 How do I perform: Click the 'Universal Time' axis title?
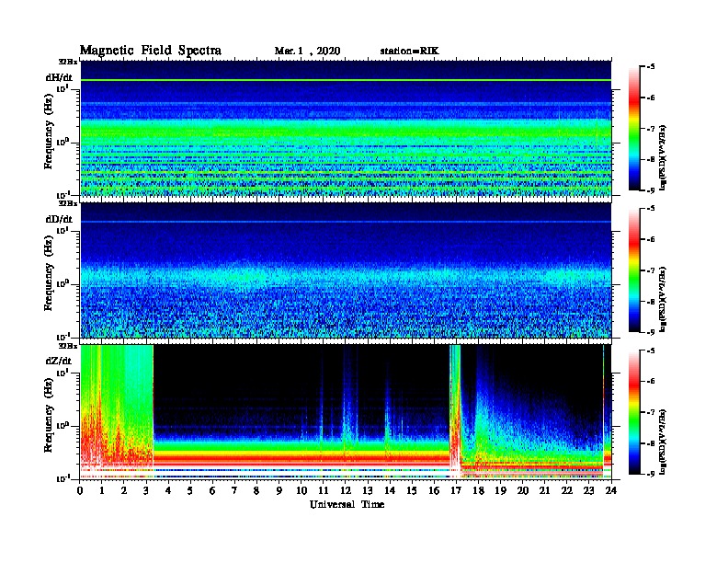[x=347, y=504]
